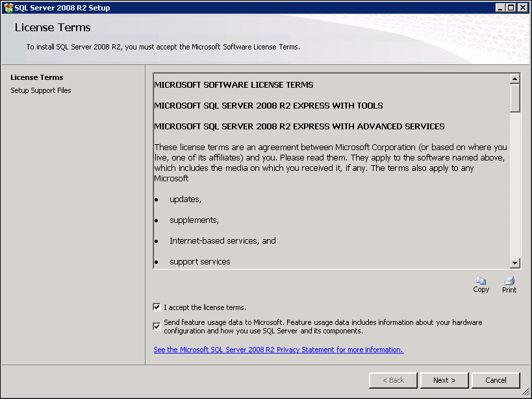The image size is (532, 399).
Task: Click the Next > button
Action: [444, 380]
